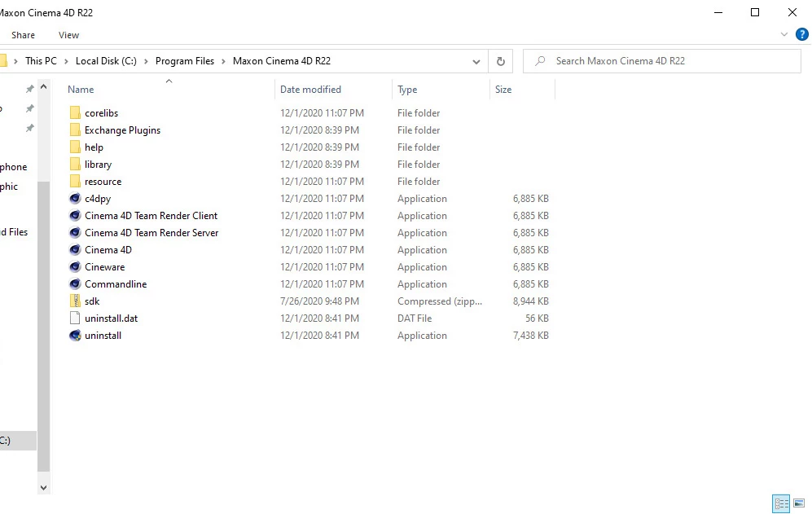Viewport: 812px width, 514px height.
Task: Click the Cinema 4D application icon
Action: [75, 250]
